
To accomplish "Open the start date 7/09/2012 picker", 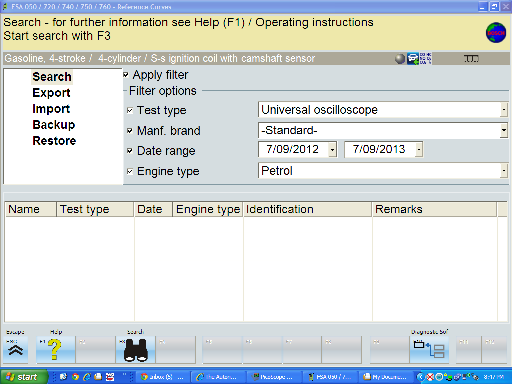I will (332, 149).
